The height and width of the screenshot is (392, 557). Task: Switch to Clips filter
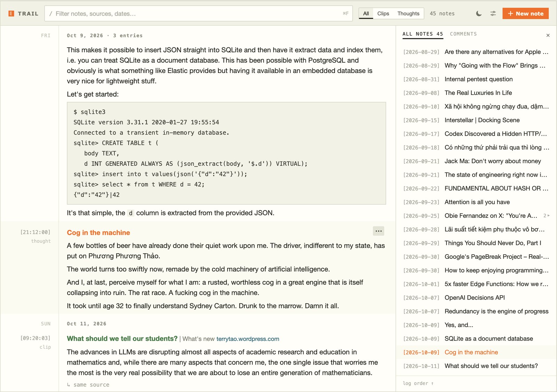(x=383, y=14)
